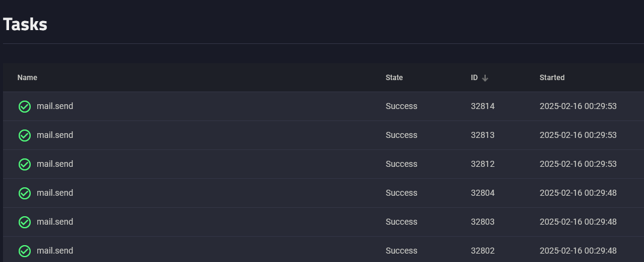Viewport: 644px width, 262px height.
Task: Select task ID 32803 cell
Action: (483, 222)
